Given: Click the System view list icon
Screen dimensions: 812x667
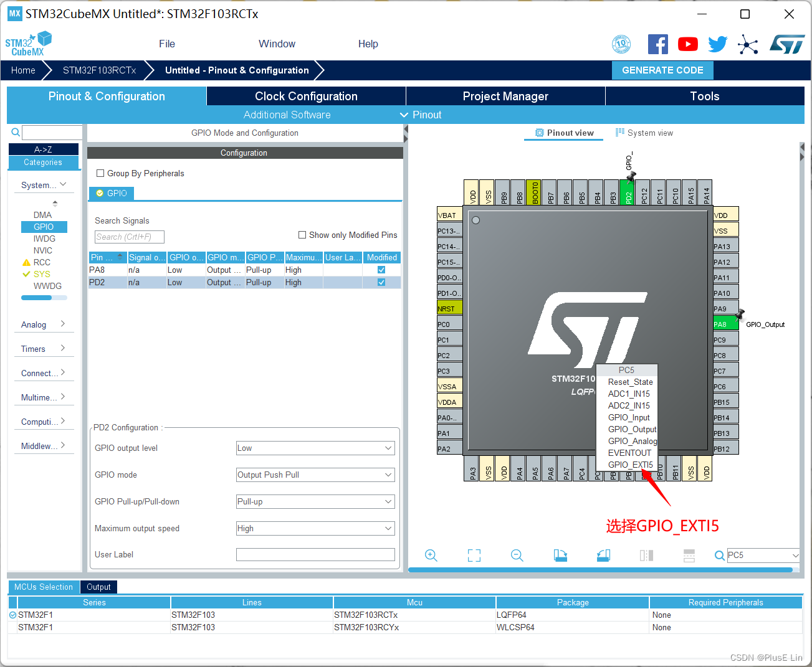Looking at the screenshot, I should point(620,133).
